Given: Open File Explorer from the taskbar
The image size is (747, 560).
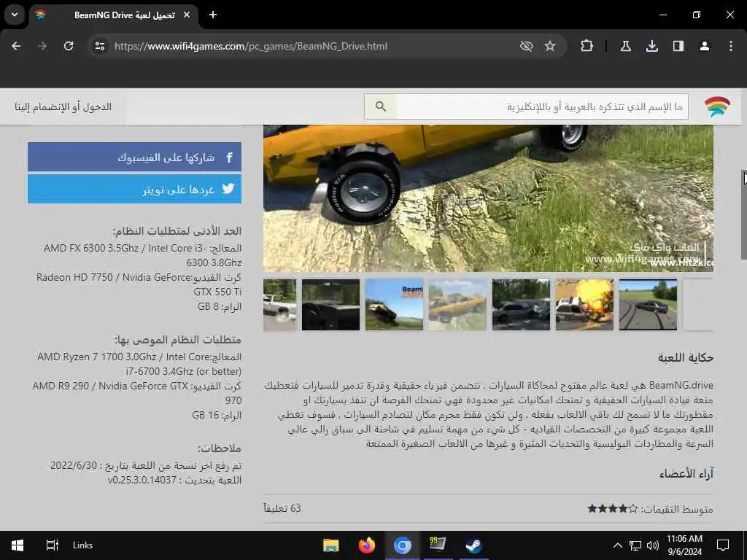Looking at the screenshot, I should (330, 545).
